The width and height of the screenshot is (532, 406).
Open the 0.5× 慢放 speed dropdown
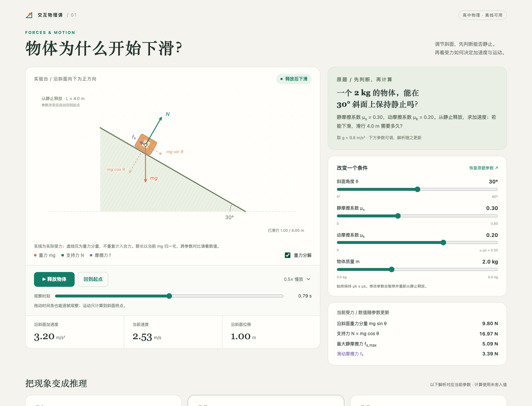pyautogui.click(x=297, y=279)
